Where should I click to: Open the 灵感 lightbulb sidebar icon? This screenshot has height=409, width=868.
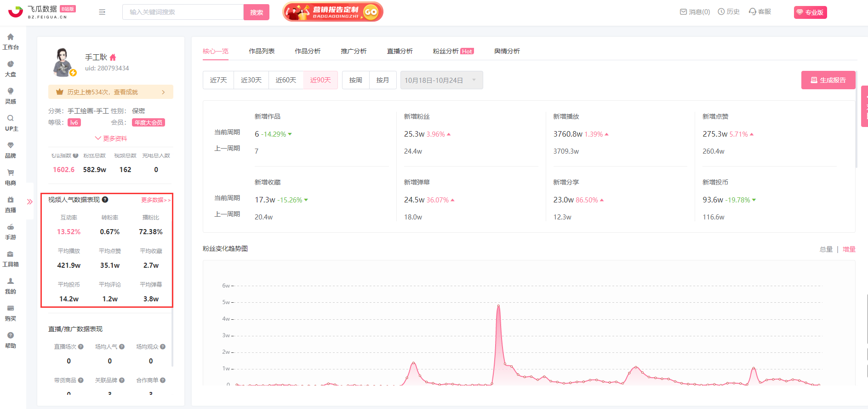(x=11, y=91)
